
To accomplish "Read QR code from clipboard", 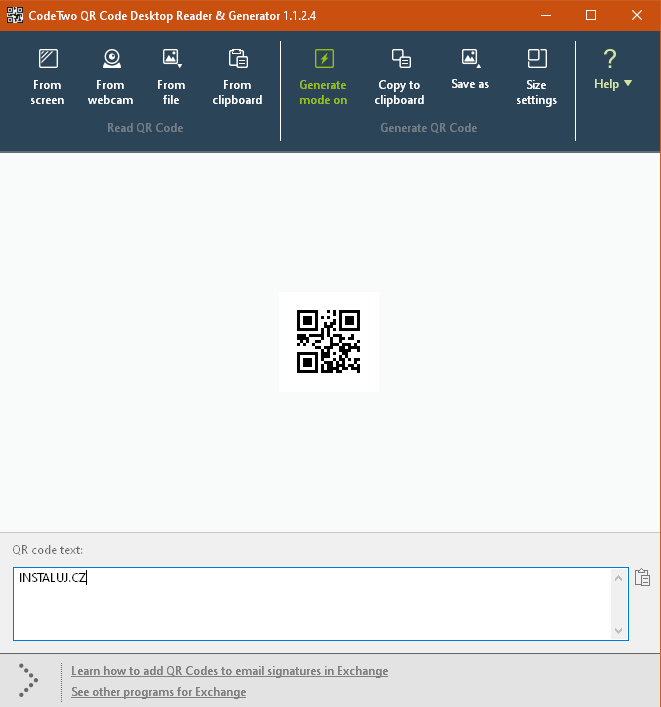I will coord(237,77).
